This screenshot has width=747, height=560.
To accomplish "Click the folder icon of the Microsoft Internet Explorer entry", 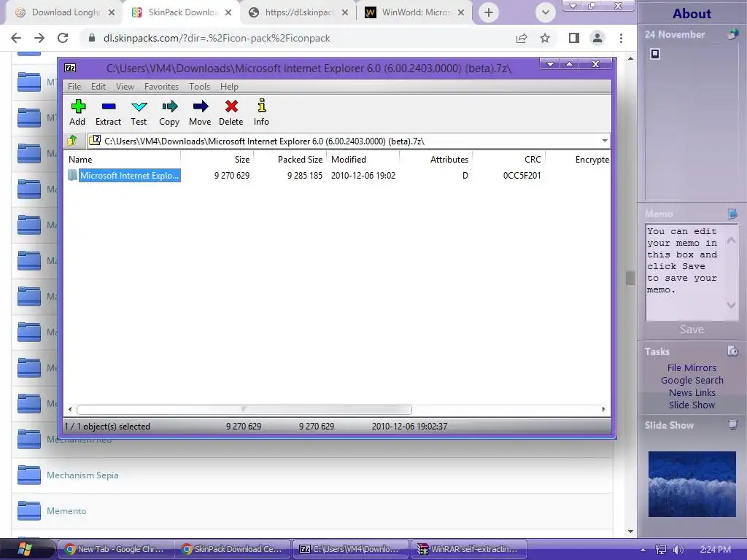I will pos(72,175).
